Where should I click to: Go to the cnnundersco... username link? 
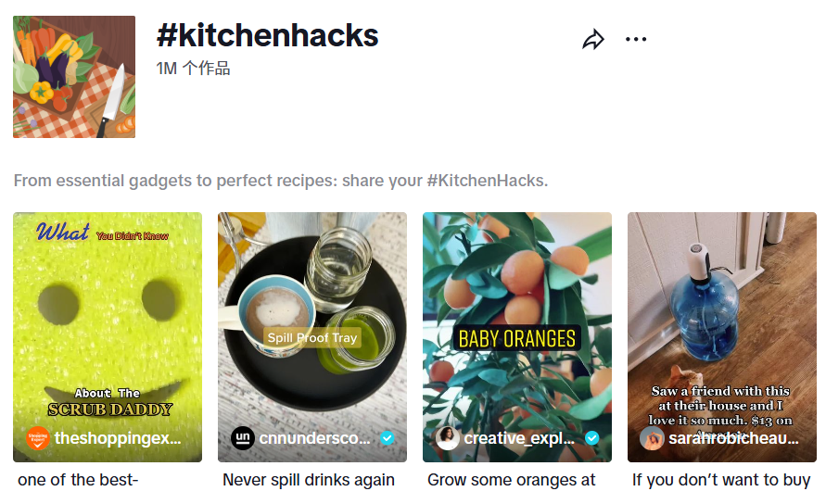315,438
